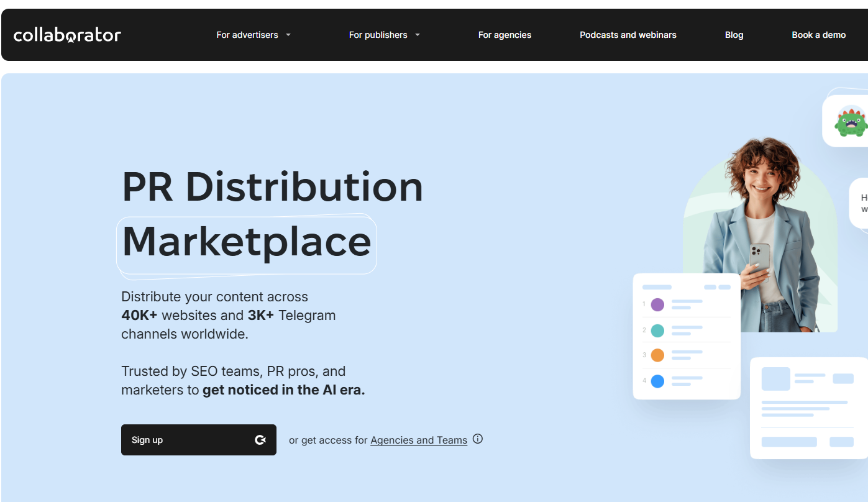Click the "3K+" Telegram figure
The height and width of the screenshot is (502, 868).
point(261,315)
